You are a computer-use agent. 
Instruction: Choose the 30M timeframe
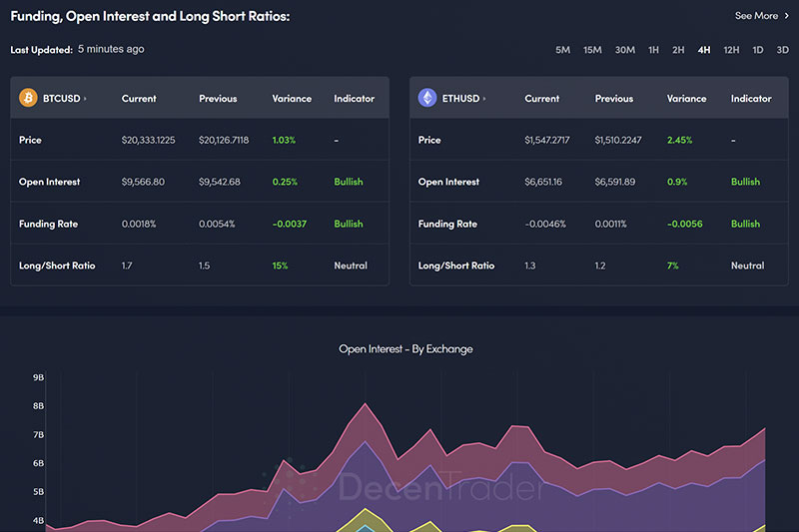625,50
